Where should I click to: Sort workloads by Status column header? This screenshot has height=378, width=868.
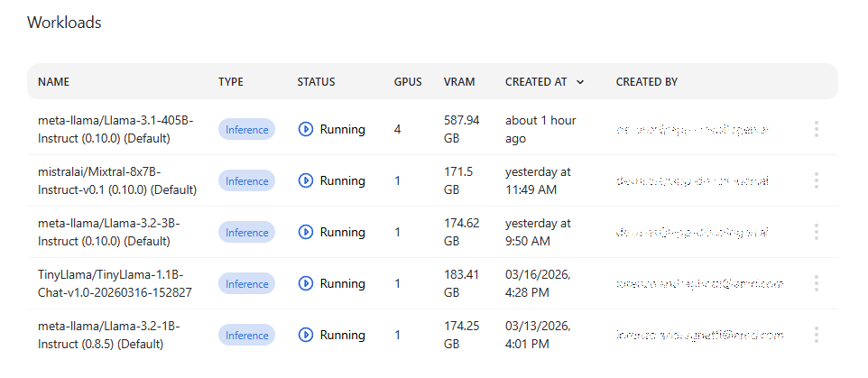tap(316, 82)
